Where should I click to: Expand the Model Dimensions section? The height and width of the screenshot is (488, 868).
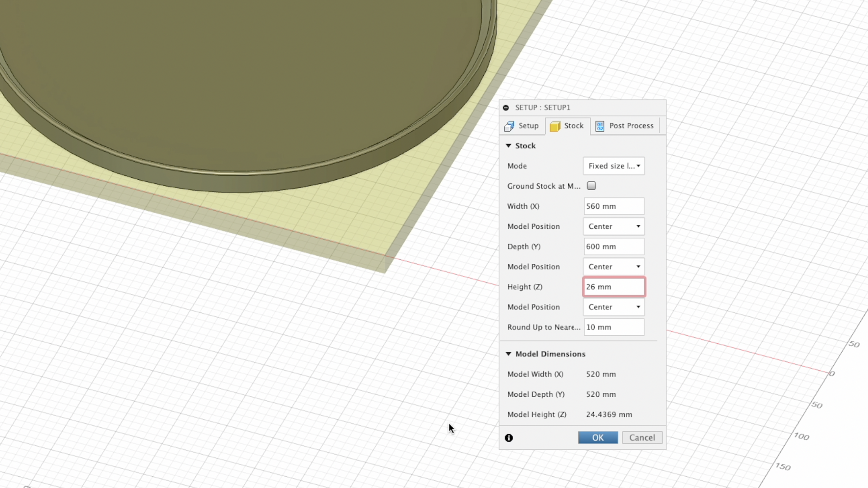508,354
